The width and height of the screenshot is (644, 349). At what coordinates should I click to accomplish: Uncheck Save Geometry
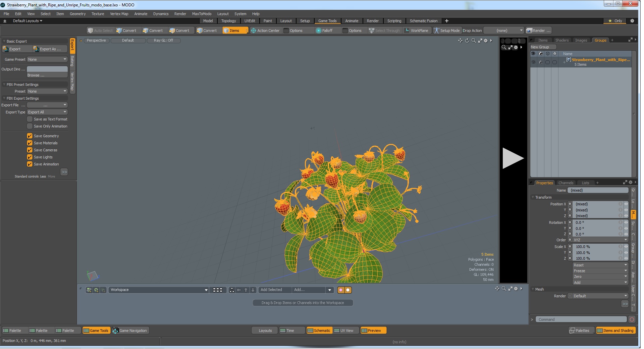[x=30, y=136]
